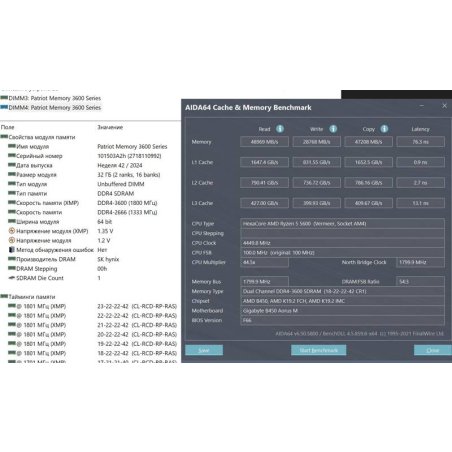Click the CPU Type field

click(x=342, y=224)
